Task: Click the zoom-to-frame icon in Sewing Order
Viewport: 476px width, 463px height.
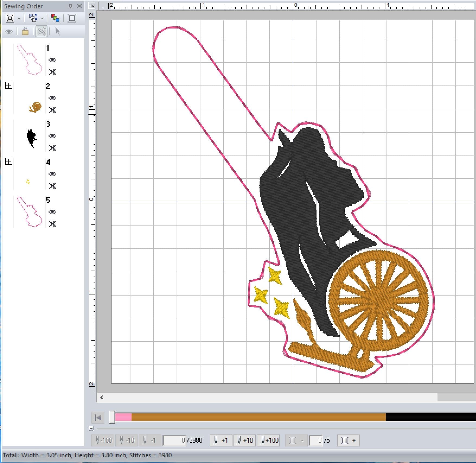Action: click(10, 18)
